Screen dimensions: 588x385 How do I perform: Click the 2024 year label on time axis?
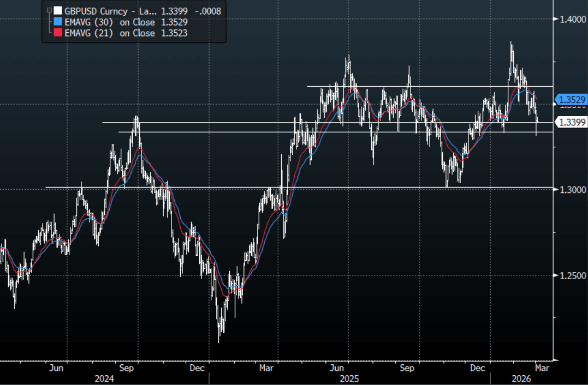point(104,378)
